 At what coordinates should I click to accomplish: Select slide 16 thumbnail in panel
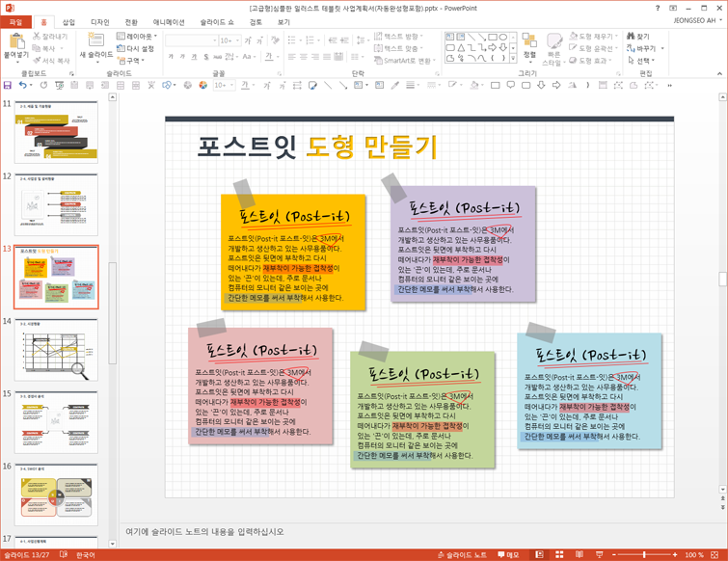[56, 494]
